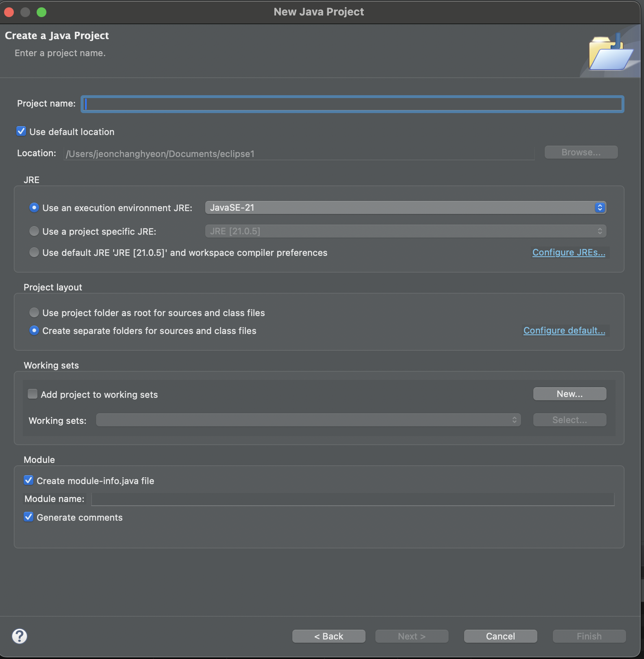
Task: Choose project folder as root for sources
Action: click(34, 312)
